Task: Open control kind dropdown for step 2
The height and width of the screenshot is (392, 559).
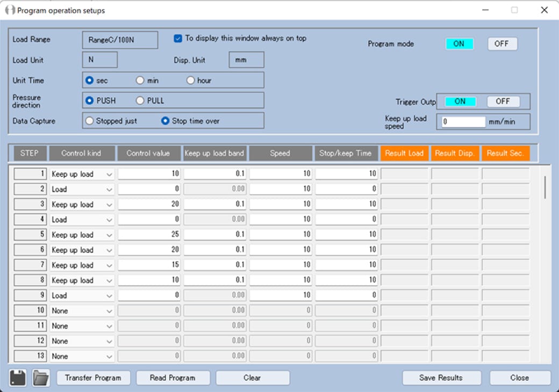Action: click(x=82, y=190)
